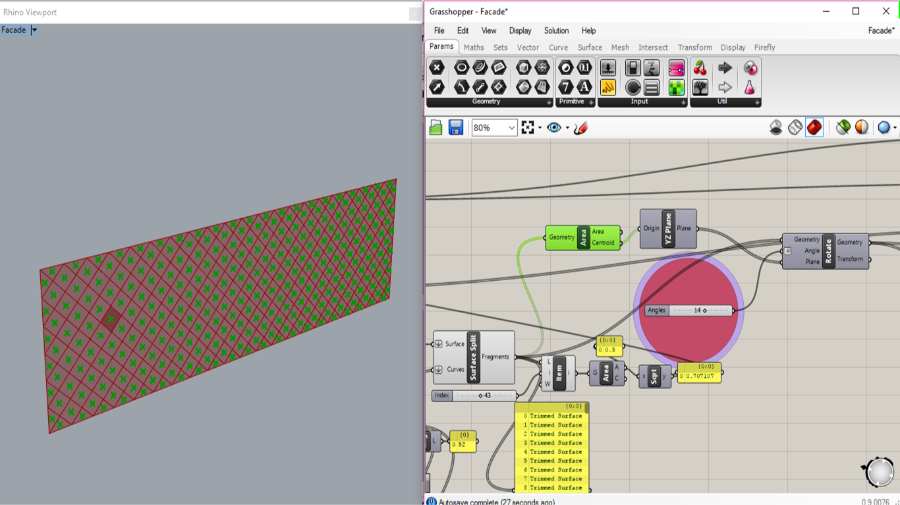The width and height of the screenshot is (900, 505).
Task: Select the green Area component
Action: pyautogui.click(x=583, y=237)
